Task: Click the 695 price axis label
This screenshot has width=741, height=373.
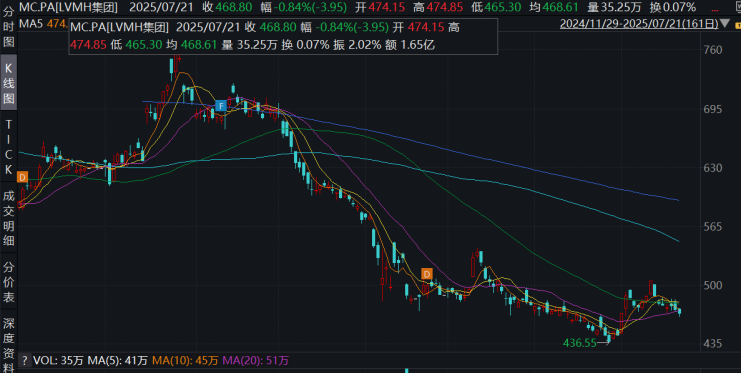Action: pyautogui.click(x=713, y=109)
